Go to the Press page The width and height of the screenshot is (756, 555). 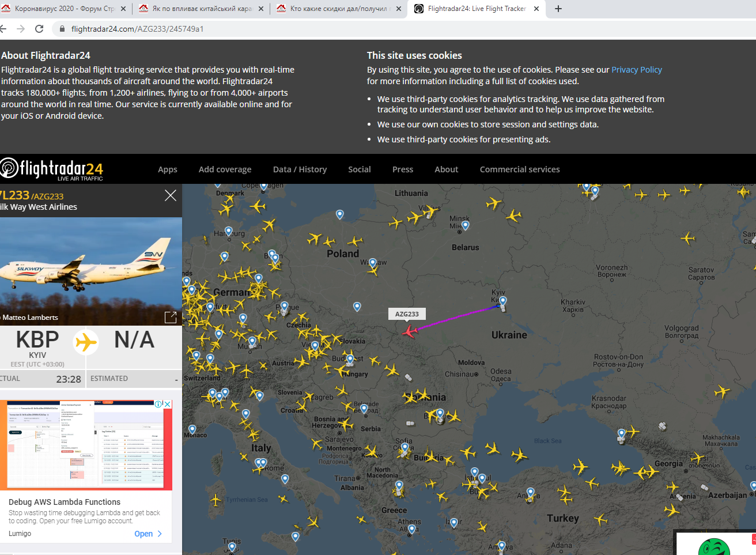click(403, 169)
